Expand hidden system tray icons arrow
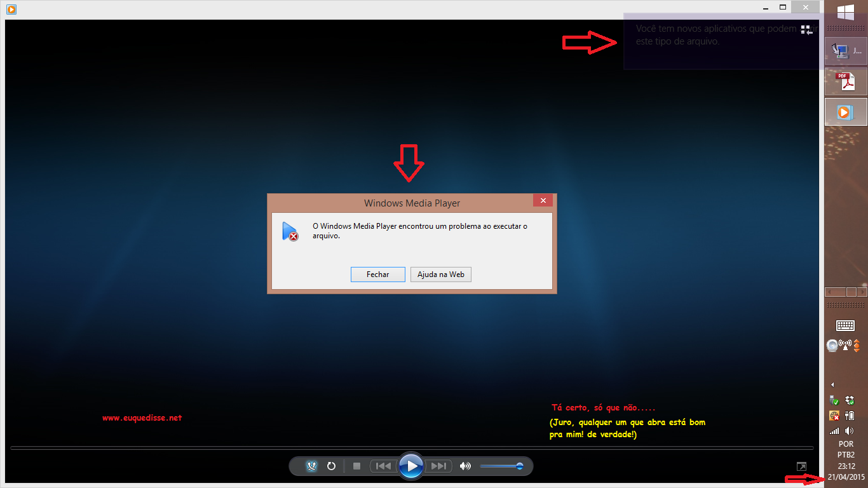Viewport: 868px width, 488px height. (832, 384)
